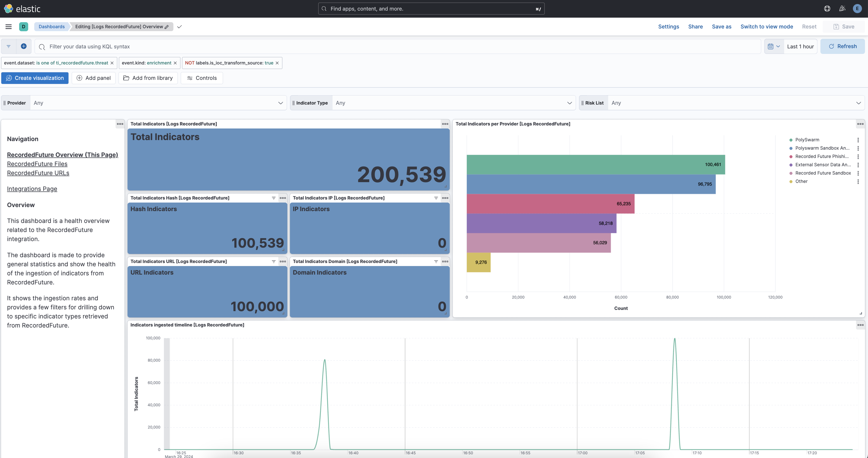Click the Refresh button
The width and height of the screenshot is (868, 458).
click(842, 46)
